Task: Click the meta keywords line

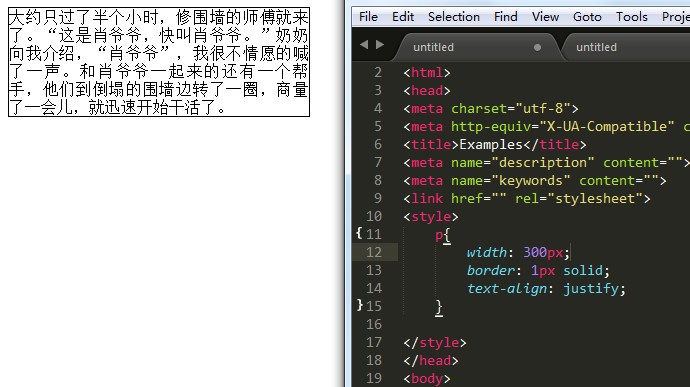Action: click(535, 181)
